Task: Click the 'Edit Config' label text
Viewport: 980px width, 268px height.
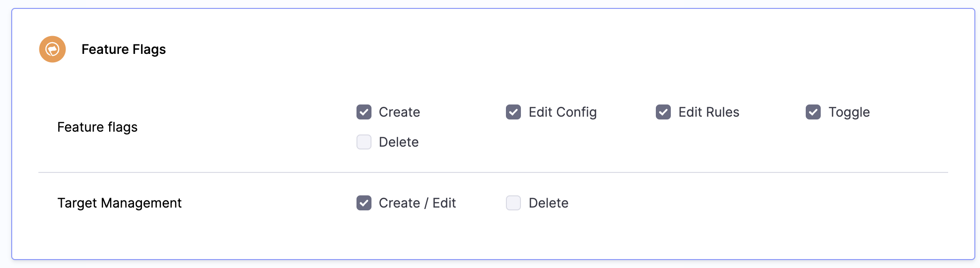Action: click(x=562, y=112)
